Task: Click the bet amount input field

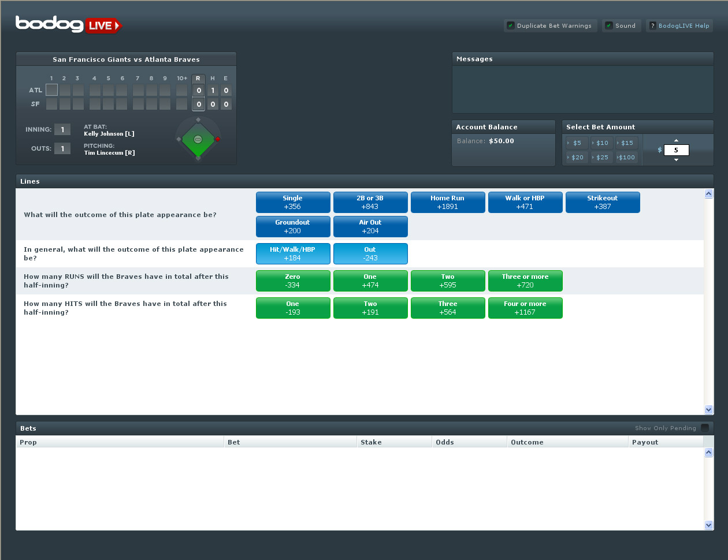Action: pyautogui.click(x=677, y=150)
